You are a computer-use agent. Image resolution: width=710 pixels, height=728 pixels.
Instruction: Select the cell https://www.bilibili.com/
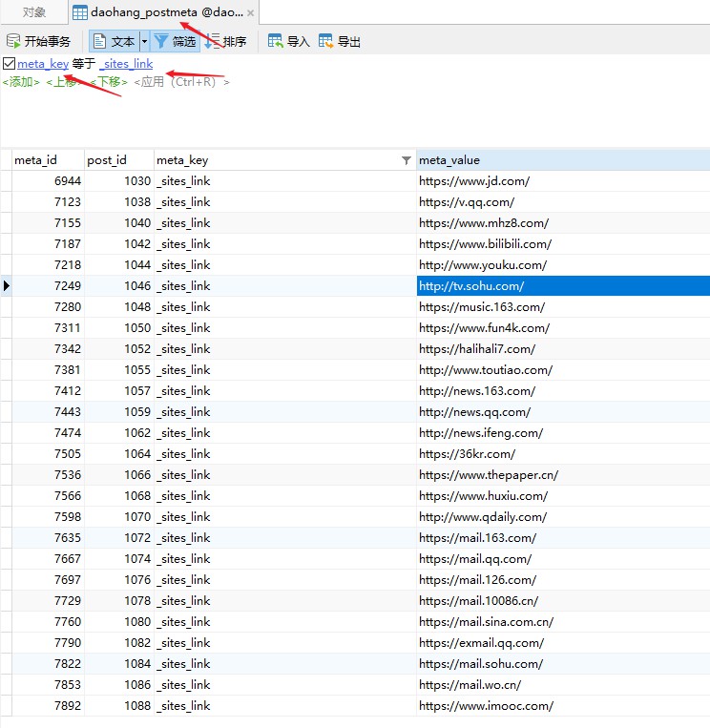(x=563, y=244)
